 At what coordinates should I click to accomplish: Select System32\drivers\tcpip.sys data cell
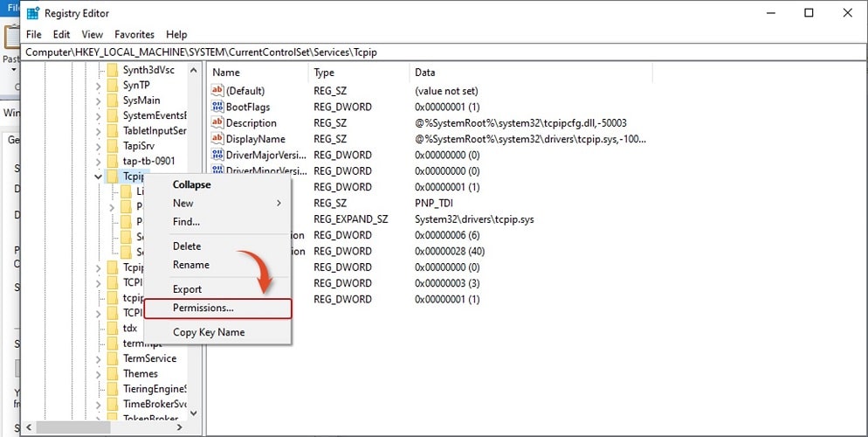click(x=474, y=218)
